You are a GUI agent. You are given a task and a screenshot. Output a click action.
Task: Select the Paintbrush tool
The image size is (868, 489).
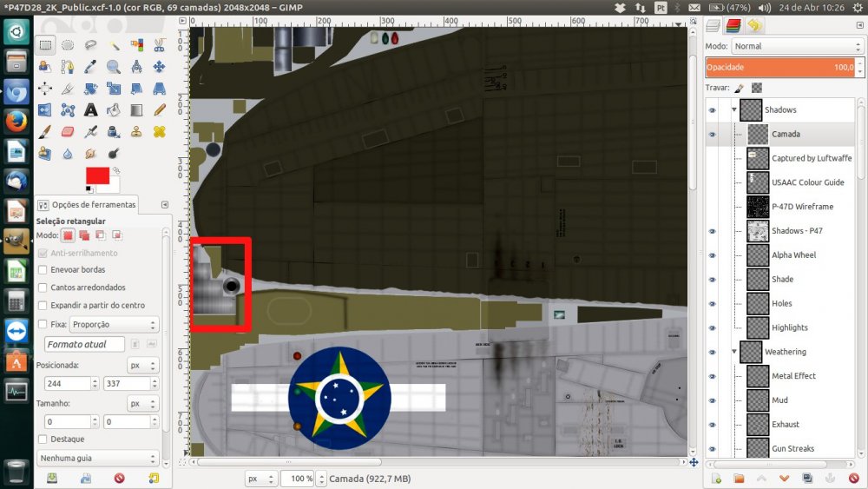pos(45,131)
